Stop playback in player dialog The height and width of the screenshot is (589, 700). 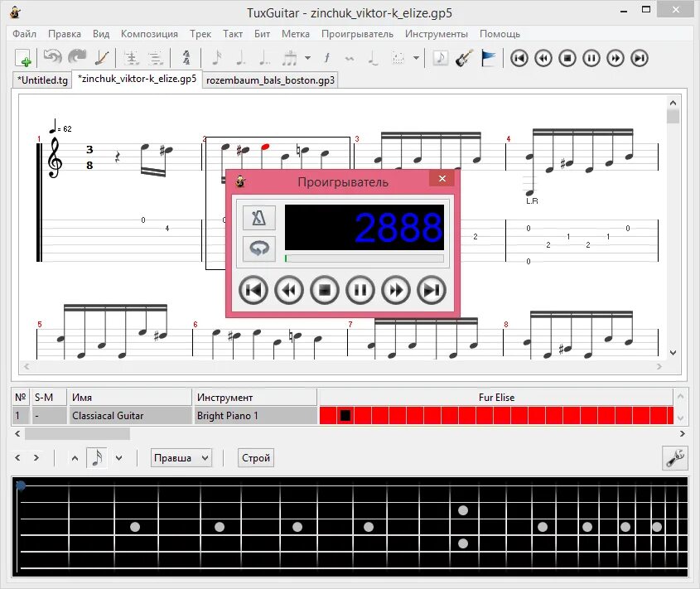coord(325,290)
